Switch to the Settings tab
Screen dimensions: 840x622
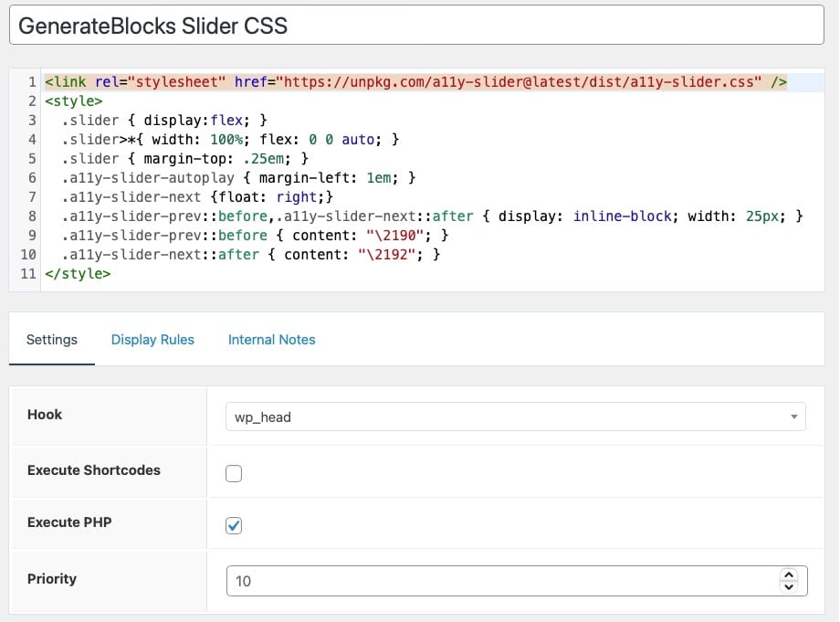[52, 340]
